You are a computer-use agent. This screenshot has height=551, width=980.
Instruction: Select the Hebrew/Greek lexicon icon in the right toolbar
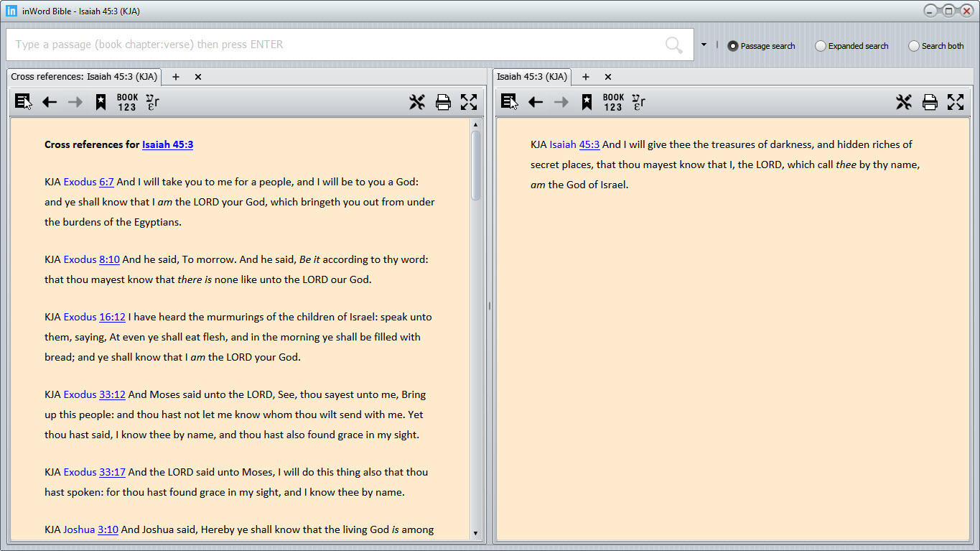639,102
